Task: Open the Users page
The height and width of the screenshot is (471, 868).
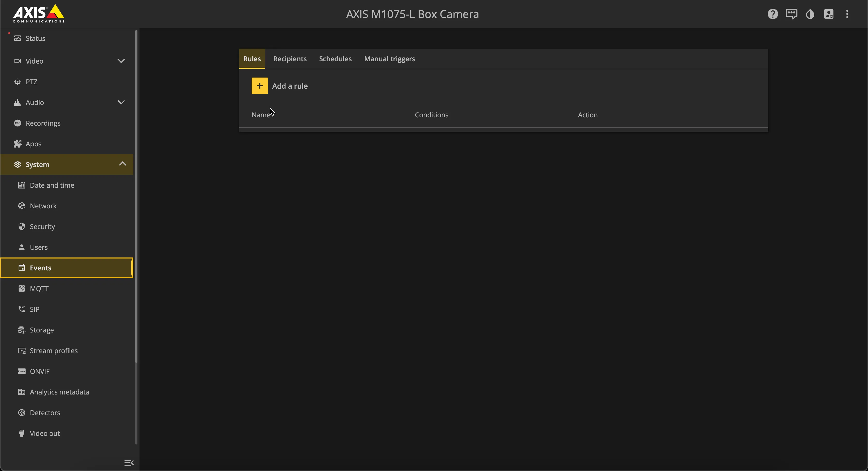Action: pyautogui.click(x=67, y=247)
